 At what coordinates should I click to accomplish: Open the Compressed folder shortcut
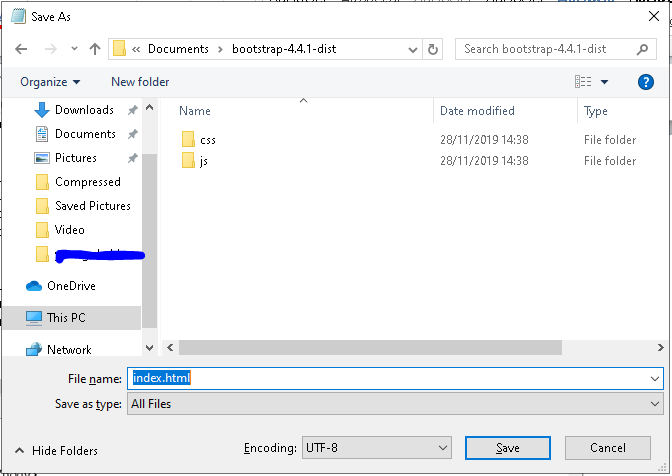(x=88, y=182)
